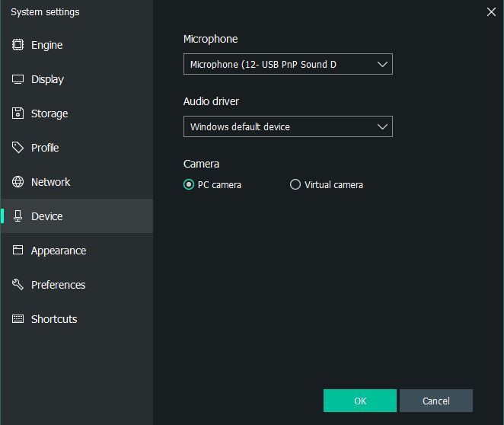Click the Appearance window icon
Image resolution: width=504 pixels, height=425 pixels.
tap(18, 250)
